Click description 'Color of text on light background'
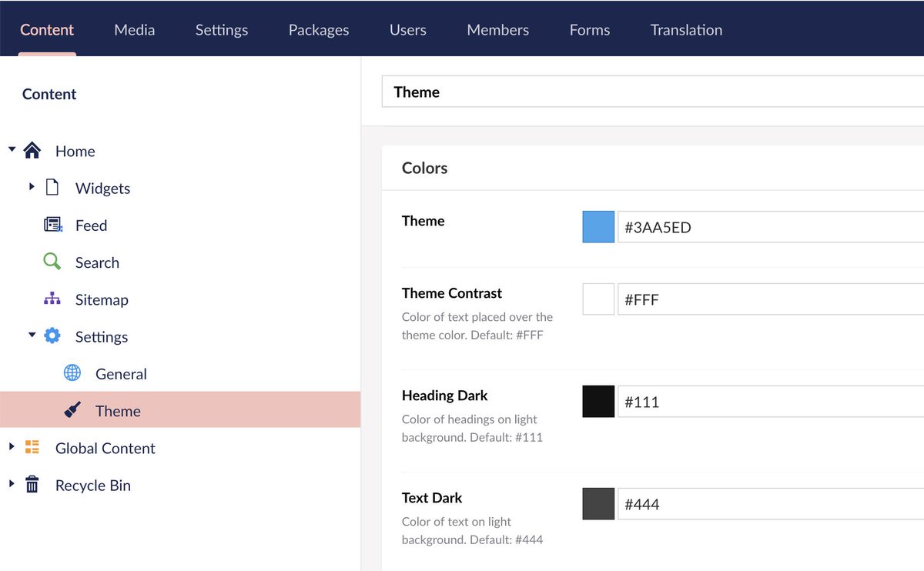The image size is (924, 571). pos(472,530)
